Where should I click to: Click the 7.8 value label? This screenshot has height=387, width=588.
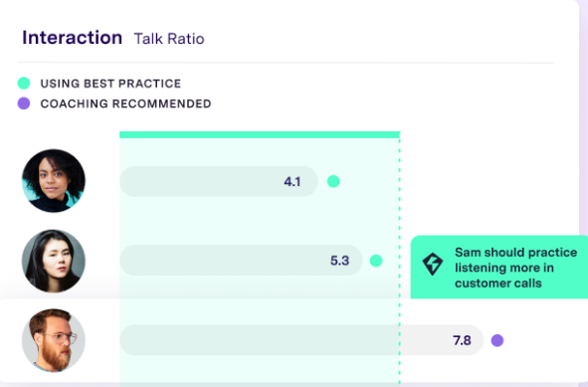click(x=462, y=340)
